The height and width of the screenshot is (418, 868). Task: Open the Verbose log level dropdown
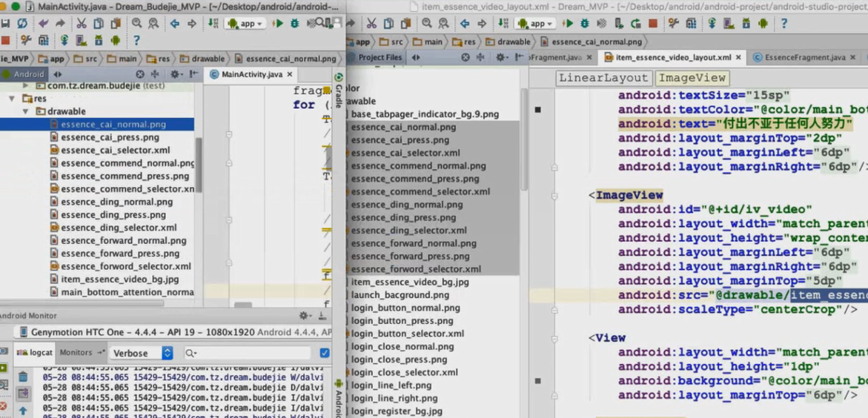pos(142,353)
